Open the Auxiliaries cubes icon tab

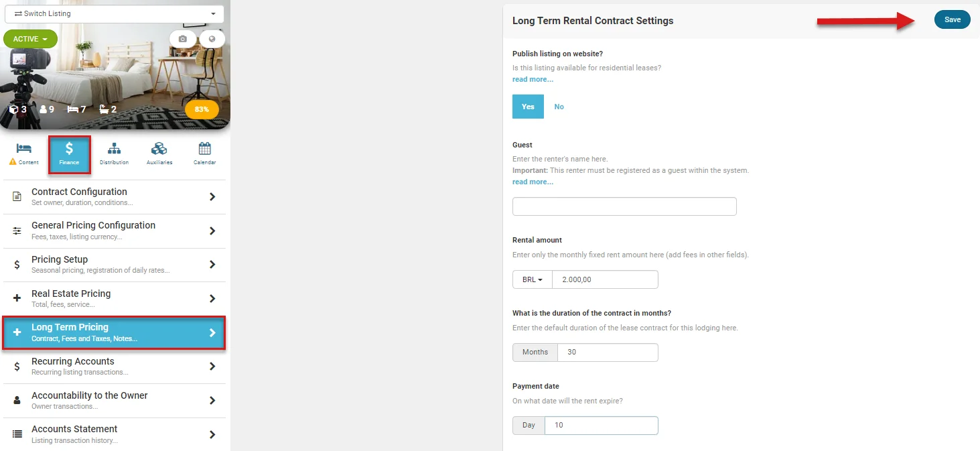click(x=159, y=153)
